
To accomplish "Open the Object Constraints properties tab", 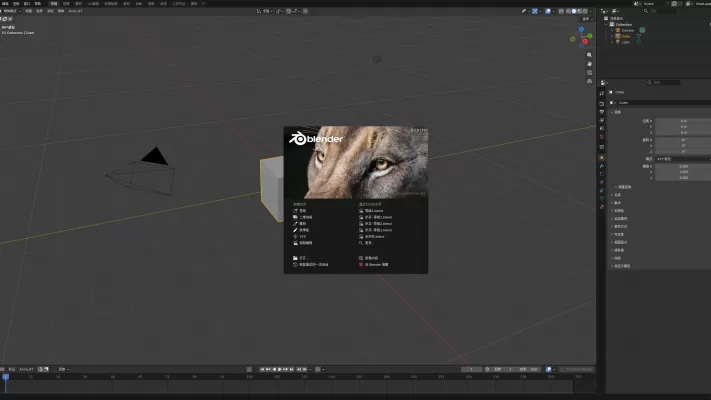I will coord(602,190).
